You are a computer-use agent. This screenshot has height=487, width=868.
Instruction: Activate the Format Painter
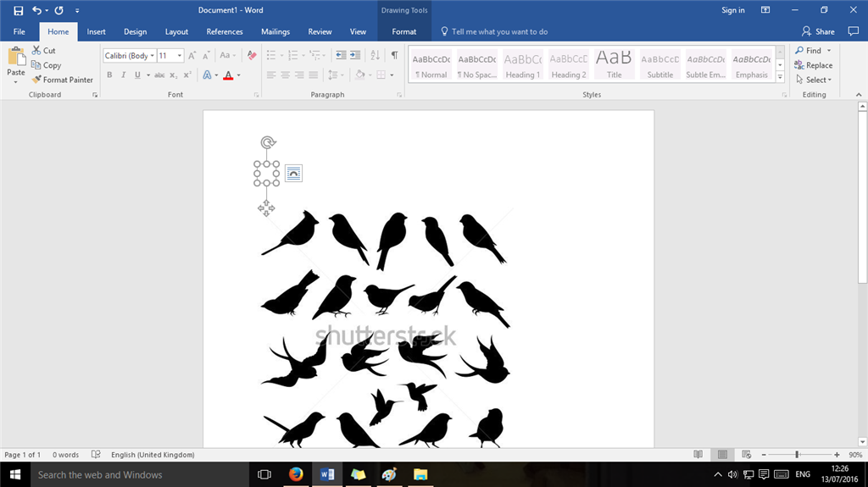click(x=63, y=80)
